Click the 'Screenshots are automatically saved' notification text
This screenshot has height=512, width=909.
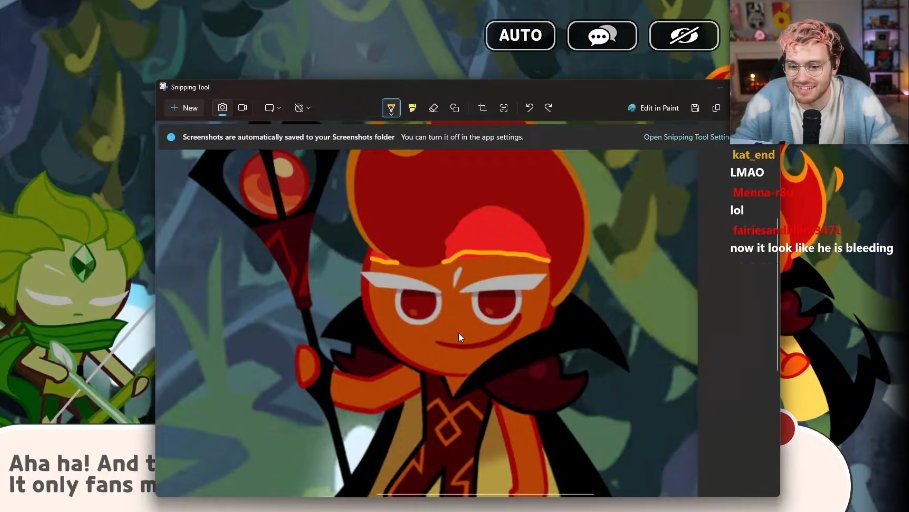coord(288,137)
